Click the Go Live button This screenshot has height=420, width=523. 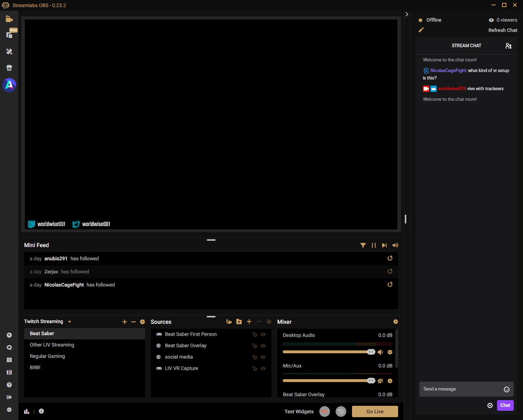click(375, 411)
